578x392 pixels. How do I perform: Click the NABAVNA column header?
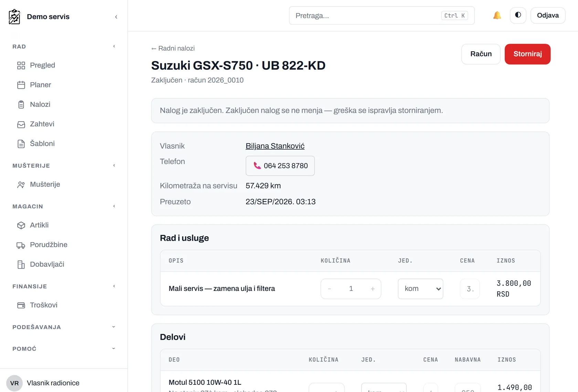468,360
